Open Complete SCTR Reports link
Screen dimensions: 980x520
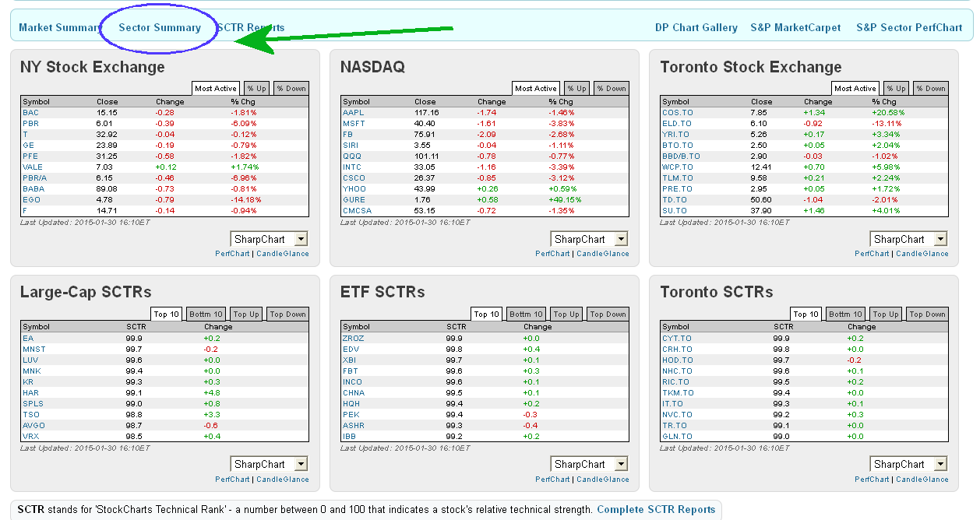(656, 510)
